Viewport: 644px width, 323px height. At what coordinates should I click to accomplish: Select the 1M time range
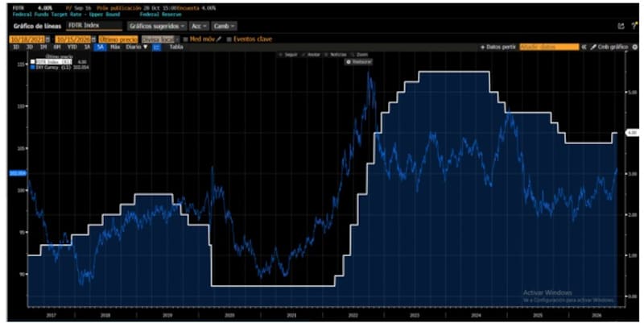[43, 48]
